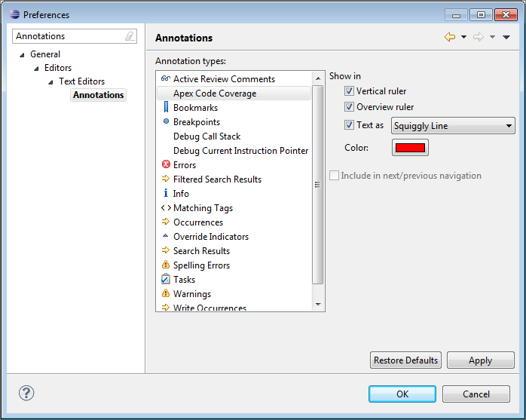The height and width of the screenshot is (420, 526).
Task: Click the Search Results arrow icon
Action: click(x=165, y=250)
